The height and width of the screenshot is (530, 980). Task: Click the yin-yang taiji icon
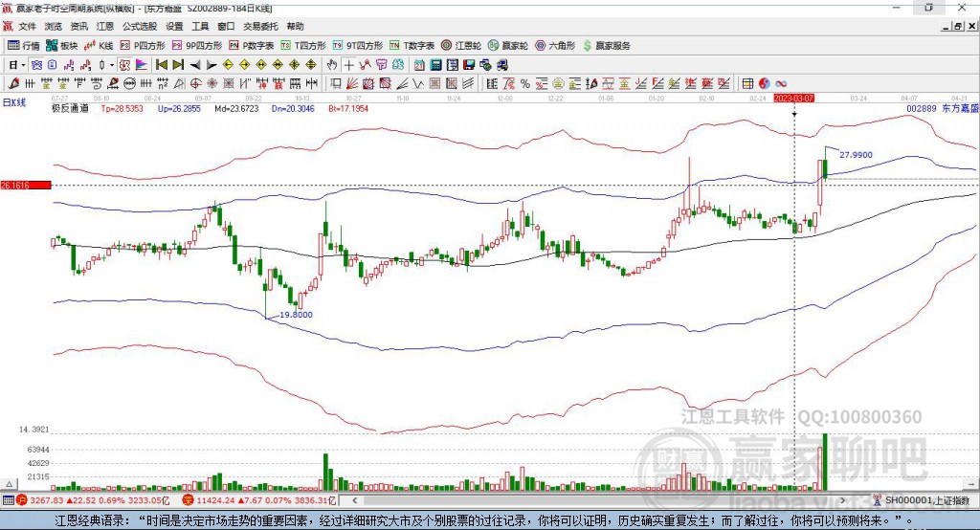765,83
